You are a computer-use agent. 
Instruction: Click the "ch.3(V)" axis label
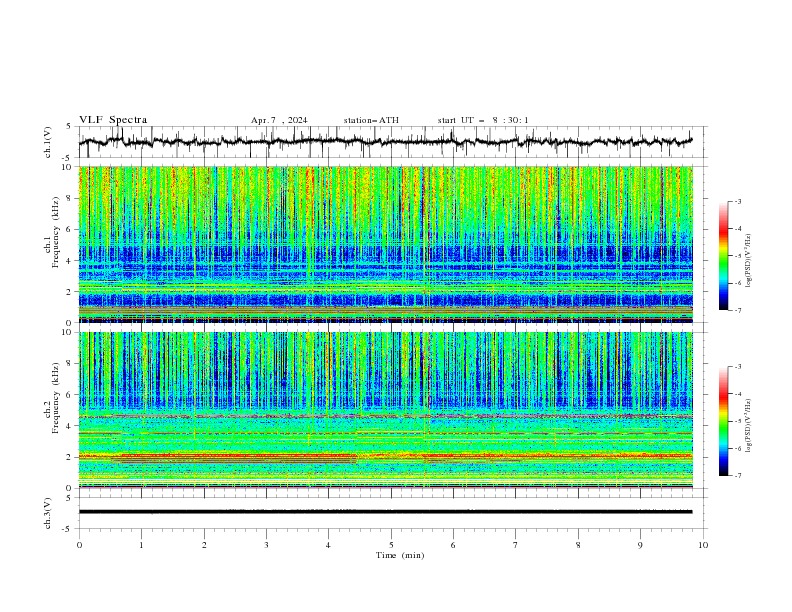tap(48, 513)
